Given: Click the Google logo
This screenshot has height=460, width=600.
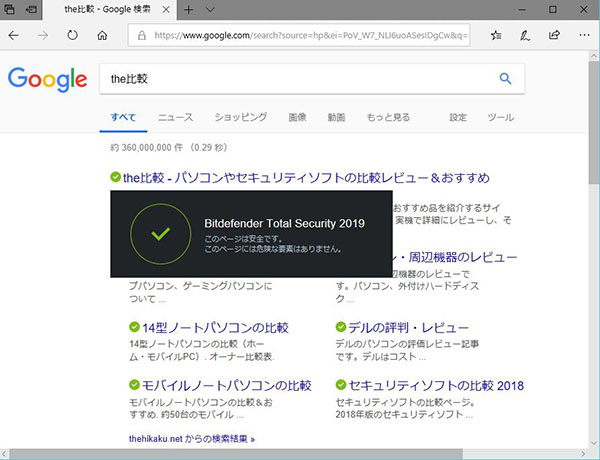Looking at the screenshot, I should click(47, 80).
